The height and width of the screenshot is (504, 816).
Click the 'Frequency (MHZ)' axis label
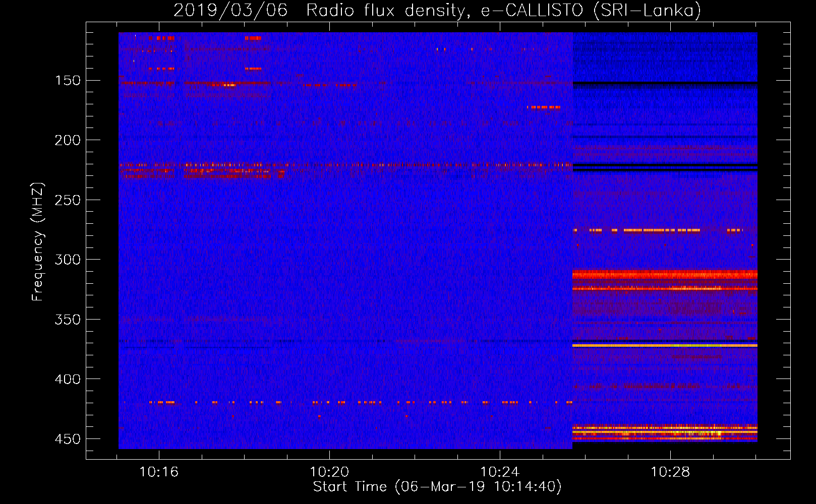click(38, 242)
